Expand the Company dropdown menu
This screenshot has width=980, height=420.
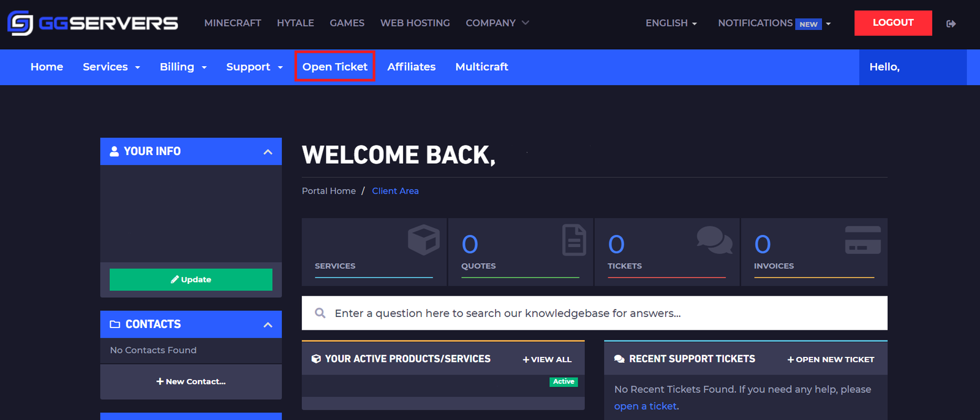pos(497,23)
